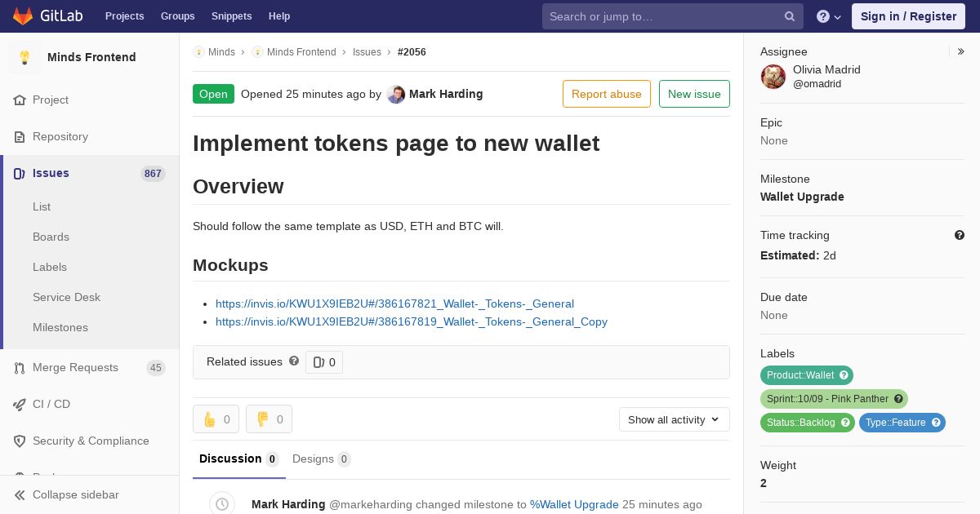Switch to the Designs tab
Screen dimensions: 980x514
pos(322,459)
